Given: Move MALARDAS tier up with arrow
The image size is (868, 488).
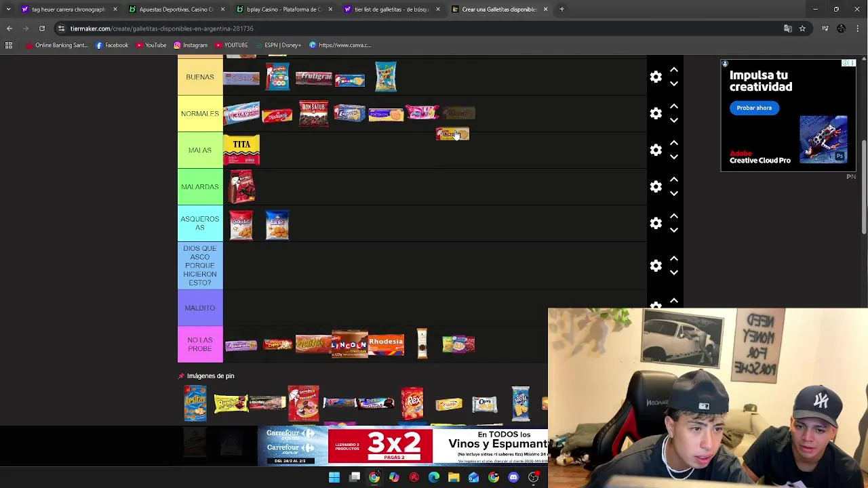Looking at the screenshot, I should tap(674, 180).
